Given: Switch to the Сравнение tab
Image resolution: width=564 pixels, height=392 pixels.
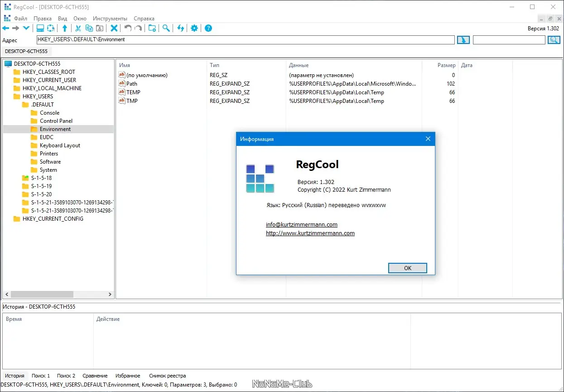Looking at the screenshot, I should (x=95, y=376).
